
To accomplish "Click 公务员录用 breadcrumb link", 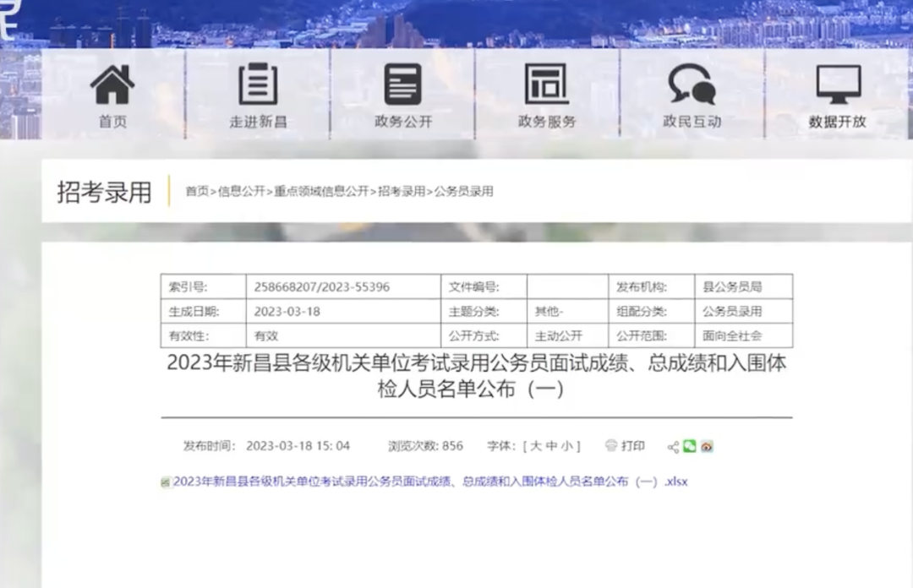I will 464,191.
